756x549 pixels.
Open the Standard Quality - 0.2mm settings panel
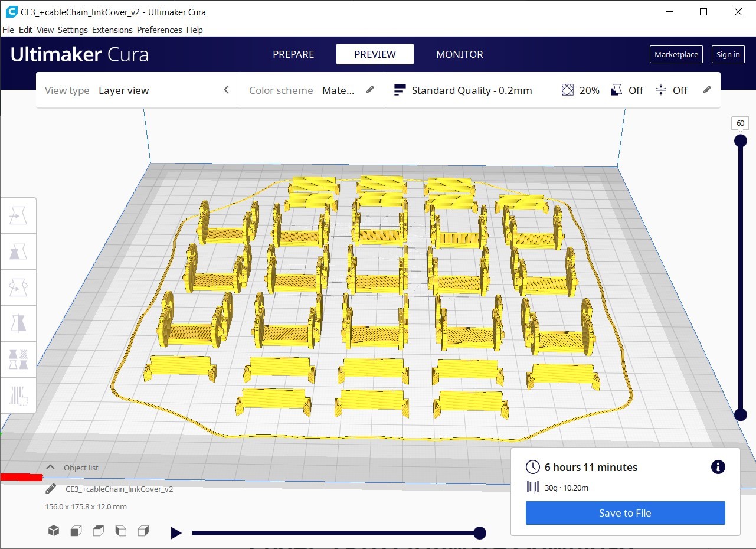(552, 90)
